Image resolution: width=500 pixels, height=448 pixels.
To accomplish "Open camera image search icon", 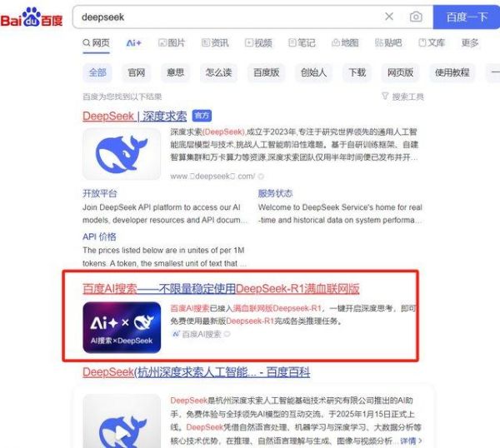I will (x=416, y=17).
